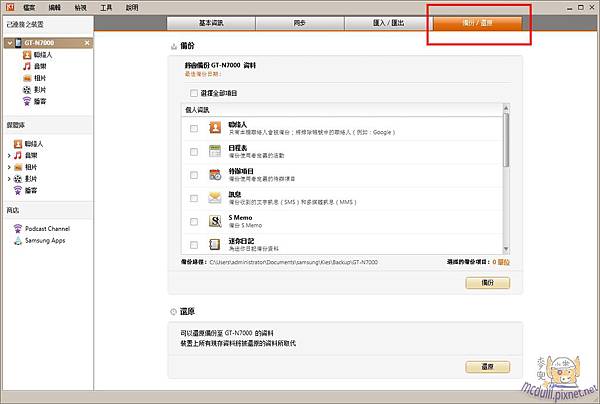Image resolution: width=600 pixels, height=404 pixels.
Task: Click the backup path text C:\Users\administrator
Action: pos(293,262)
